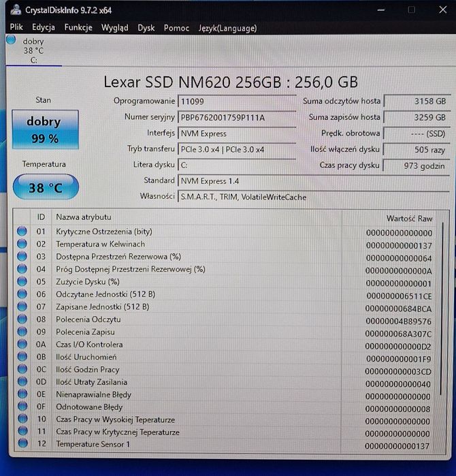Click status icon beside Ilość Godzin Pracy
Screen dimensions: 456x476
click(x=22, y=369)
